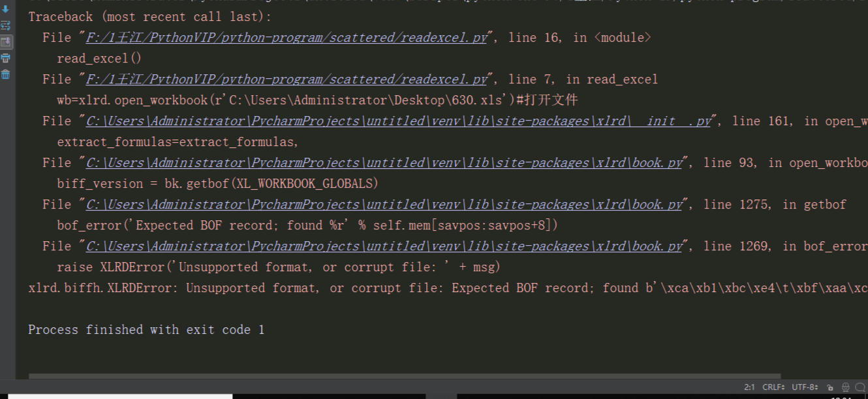Click the speech bubble icon in the status bar
Image resolution: width=868 pixels, height=399 pixels.
tap(860, 387)
